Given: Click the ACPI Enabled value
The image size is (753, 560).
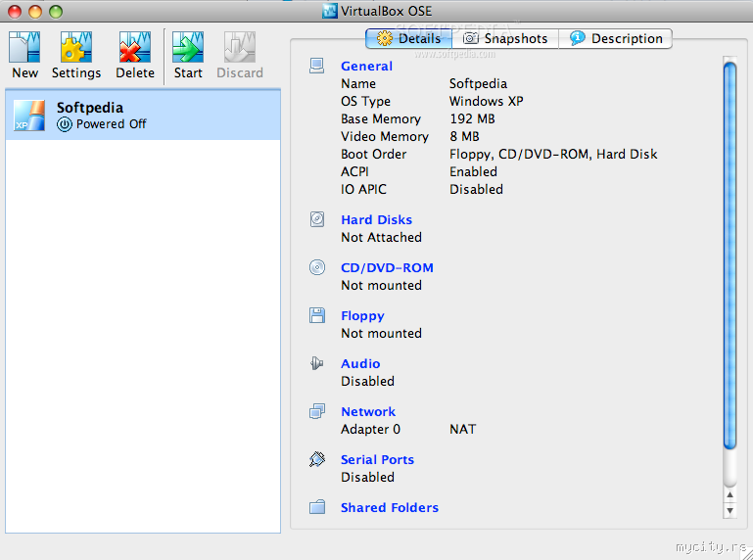Looking at the screenshot, I should [x=474, y=172].
